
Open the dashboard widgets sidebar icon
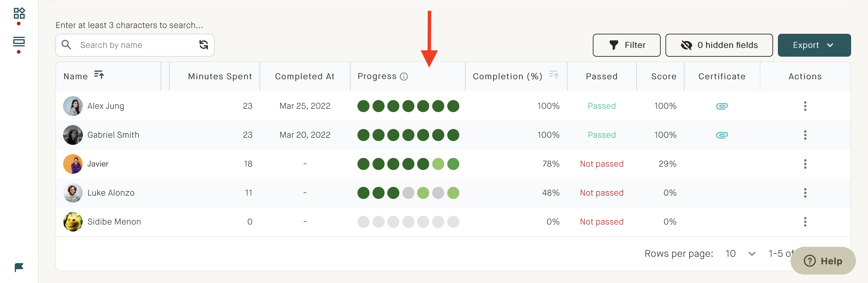pyautogui.click(x=19, y=13)
